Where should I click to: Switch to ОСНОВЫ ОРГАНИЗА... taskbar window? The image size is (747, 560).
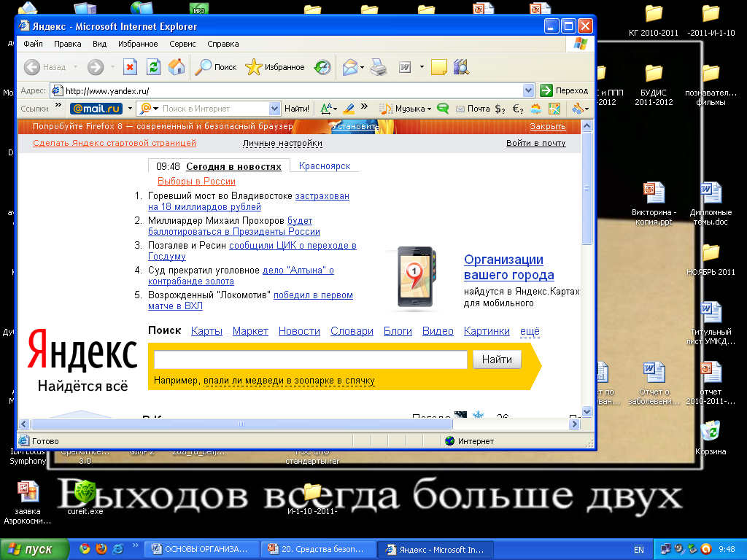pos(203,549)
